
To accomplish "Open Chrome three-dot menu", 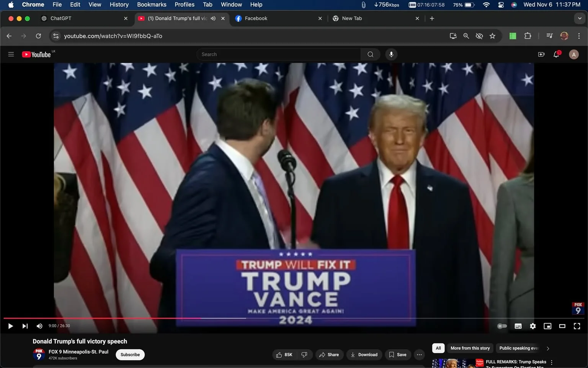I will [x=579, y=36].
